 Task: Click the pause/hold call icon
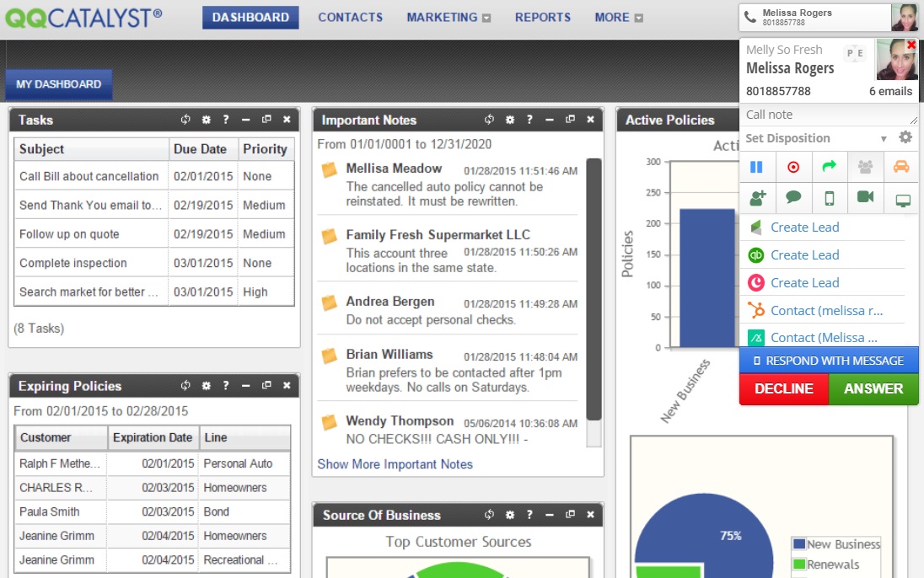point(756,168)
